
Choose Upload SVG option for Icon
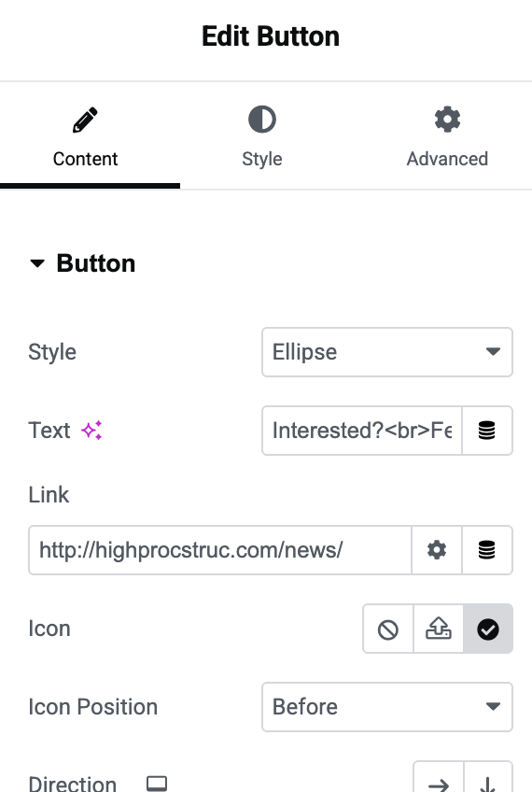tap(438, 629)
